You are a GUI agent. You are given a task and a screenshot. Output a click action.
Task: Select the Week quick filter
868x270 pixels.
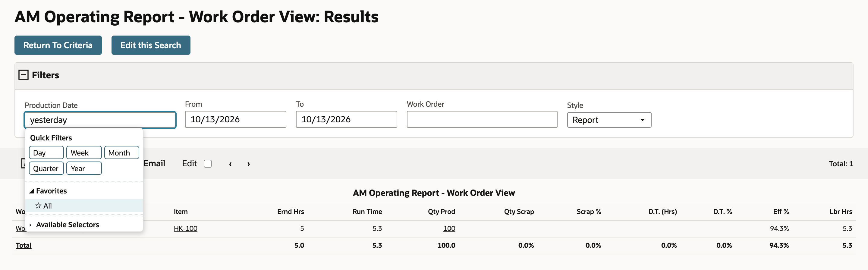click(84, 153)
